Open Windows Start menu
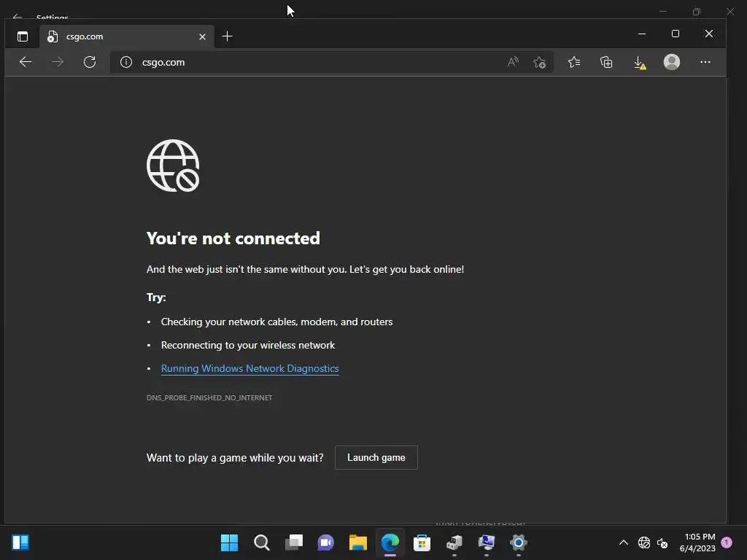Image resolution: width=747 pixels, height=560 pixels. click(229, 542)
